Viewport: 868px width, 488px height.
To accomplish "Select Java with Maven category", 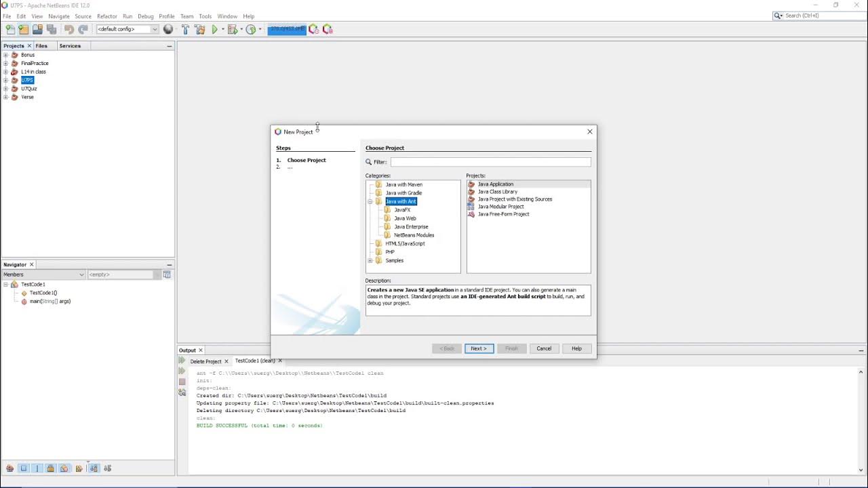I will (x=403, y=184).
